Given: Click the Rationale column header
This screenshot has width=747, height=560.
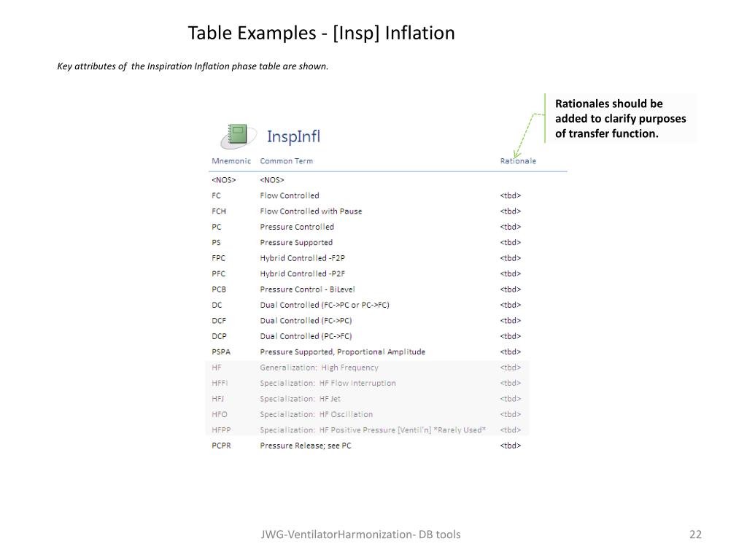Looking at the screenshot, I should (x=518, y=161).
